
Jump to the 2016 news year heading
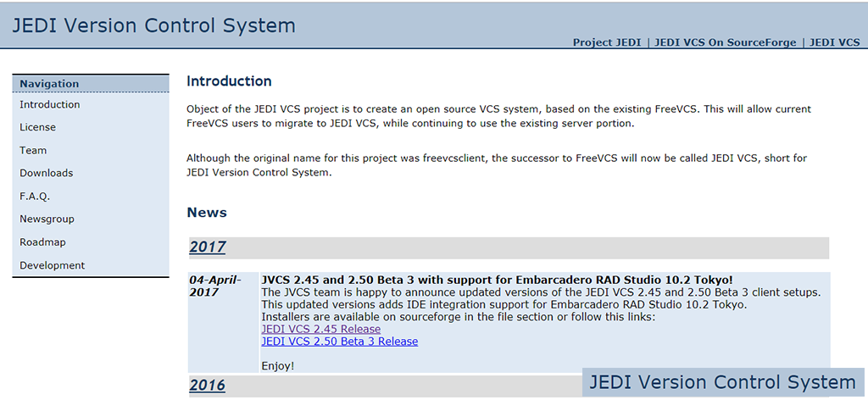208,386
